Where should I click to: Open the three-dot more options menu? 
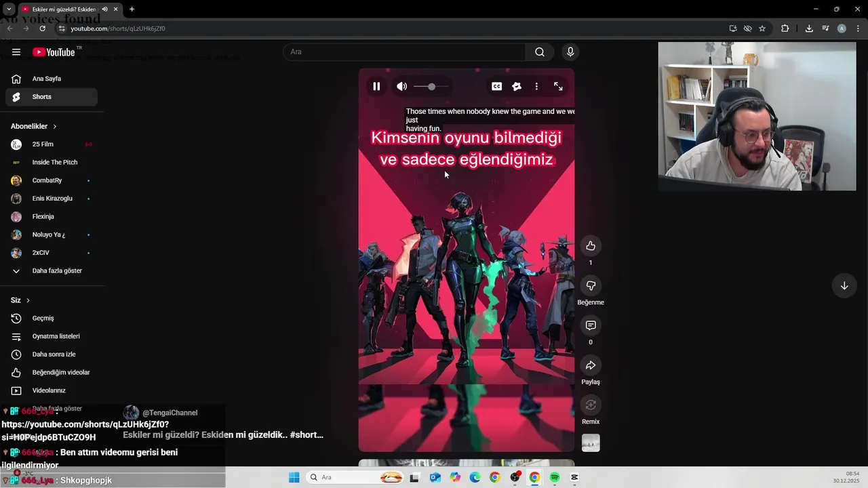[536, 87]
